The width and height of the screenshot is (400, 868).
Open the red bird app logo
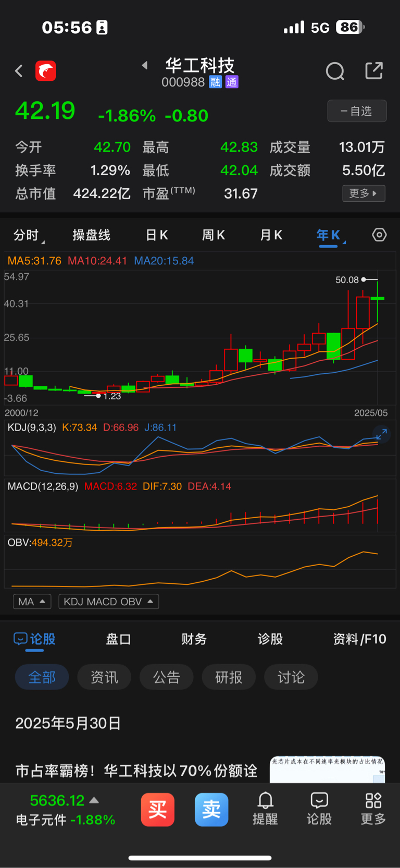coord(46,71)
